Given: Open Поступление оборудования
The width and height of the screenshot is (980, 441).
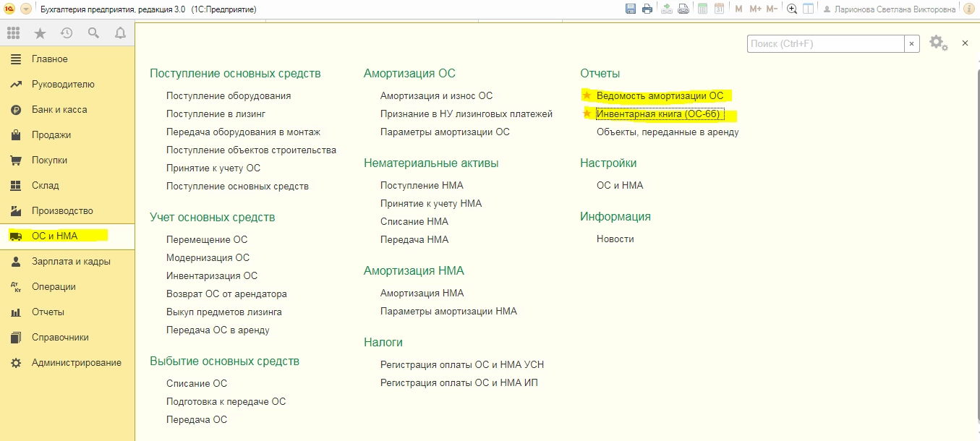Looking at the screenshot, I should [229, 95].
